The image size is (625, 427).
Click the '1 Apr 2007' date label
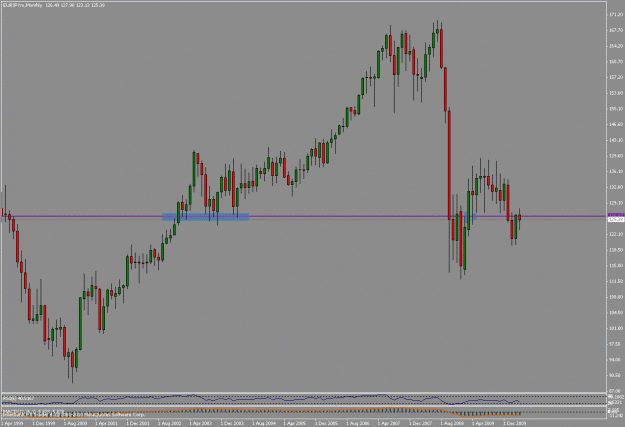[x=389, y=423]
